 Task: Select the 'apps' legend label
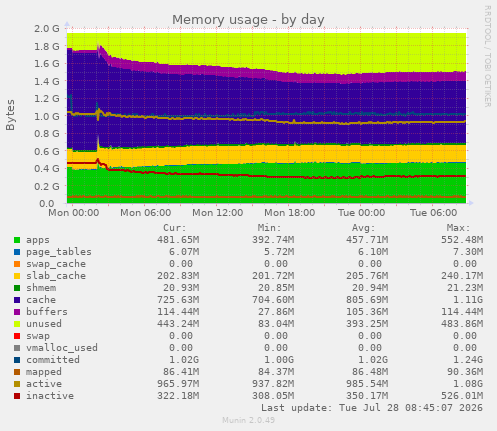(38, 240)
